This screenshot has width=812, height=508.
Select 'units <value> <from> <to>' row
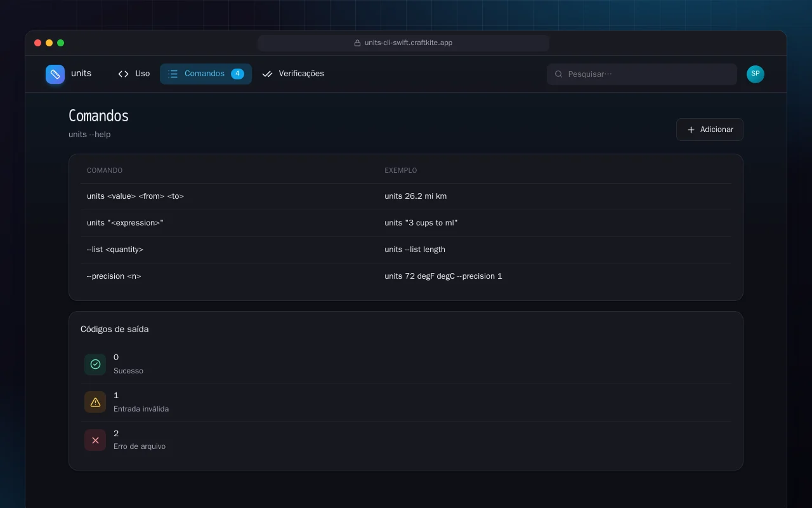[x=406, y=196]
